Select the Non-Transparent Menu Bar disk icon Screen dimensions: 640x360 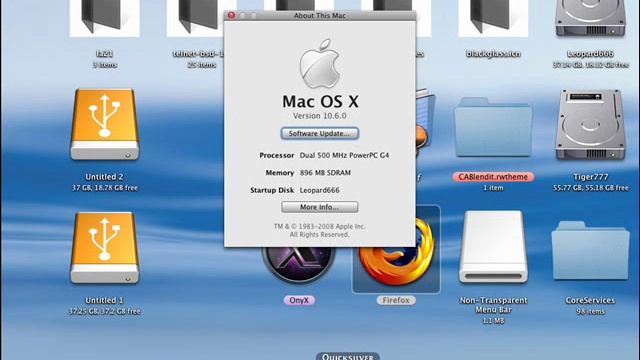tap(493, 247)
